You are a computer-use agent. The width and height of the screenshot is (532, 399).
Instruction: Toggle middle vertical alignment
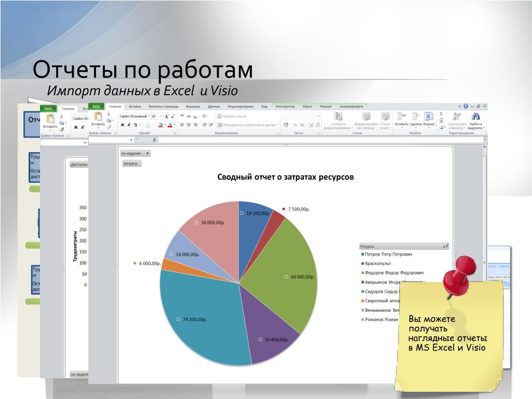pyautogui.click(x=189, y=116)
